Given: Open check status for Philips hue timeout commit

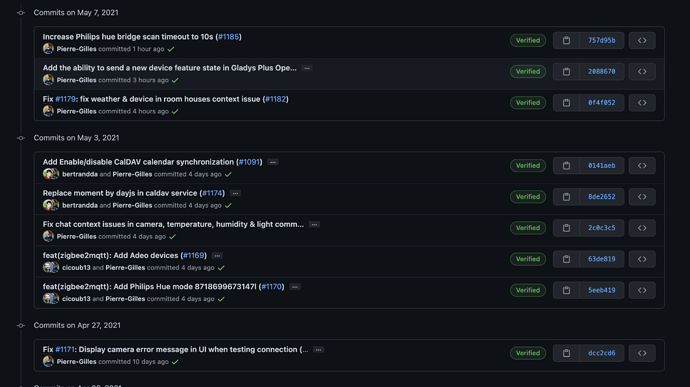Looking at the screenshot, I should click(171, 49).
